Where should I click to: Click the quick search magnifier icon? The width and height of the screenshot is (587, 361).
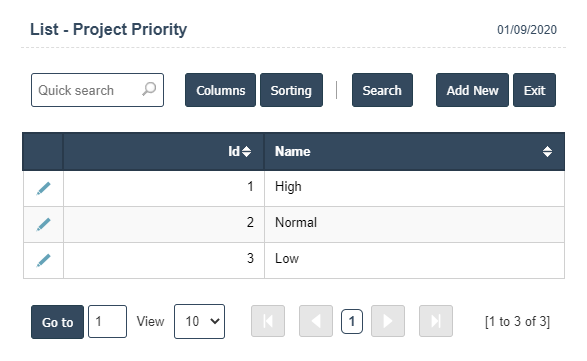tap(149, 90)
